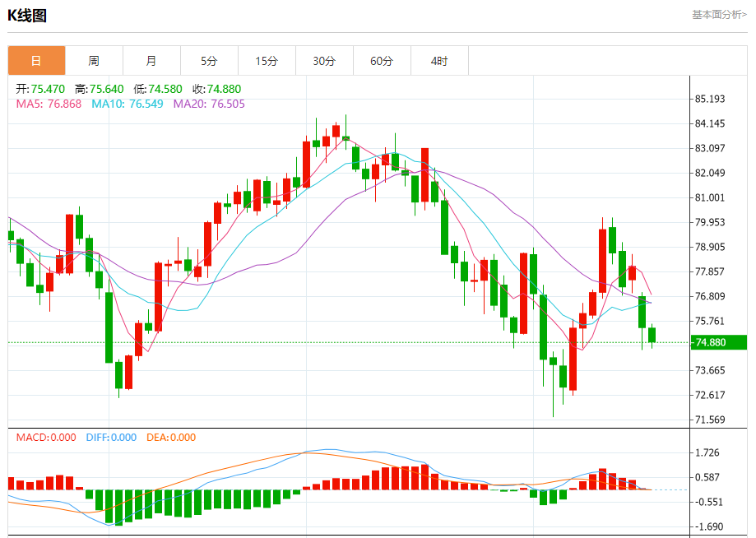Click the last green candlestick on the chart
The image size is (756, 538).
[x=652, y=335]
